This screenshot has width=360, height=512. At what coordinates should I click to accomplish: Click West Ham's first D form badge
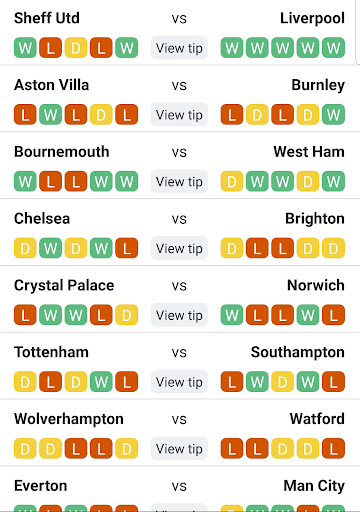(x=232, y=181)
